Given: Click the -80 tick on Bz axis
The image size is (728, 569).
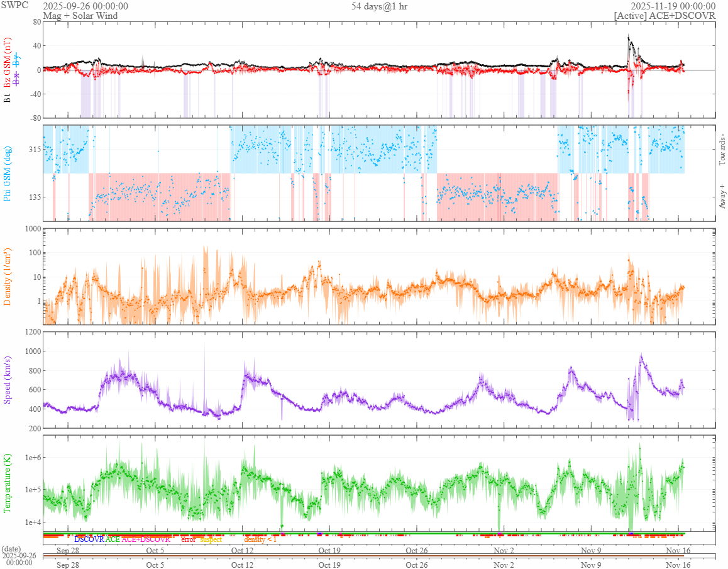Looking at the screenshot, I should [35, 118].
